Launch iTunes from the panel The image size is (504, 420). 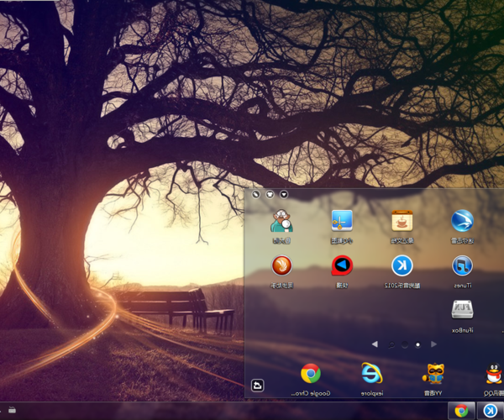(x=461, y=267)
